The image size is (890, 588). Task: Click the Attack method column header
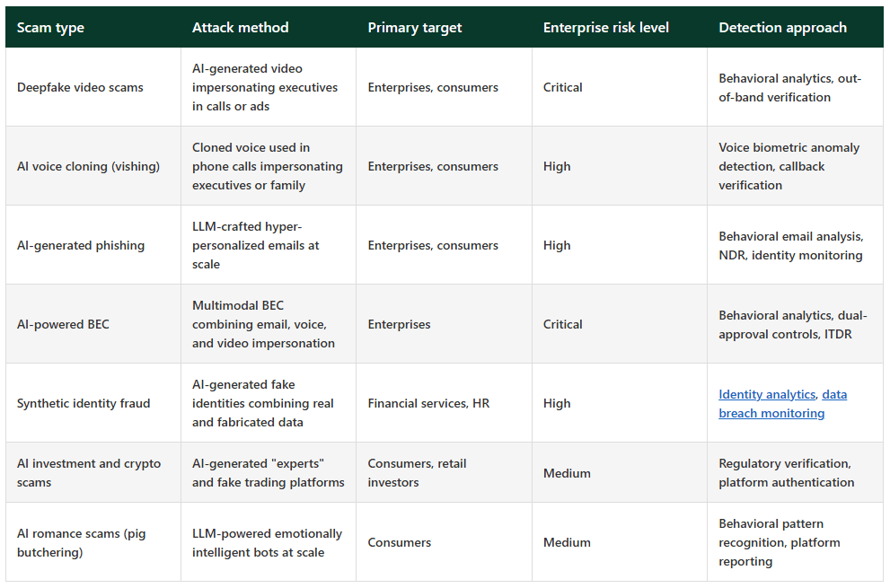[240, 28]
